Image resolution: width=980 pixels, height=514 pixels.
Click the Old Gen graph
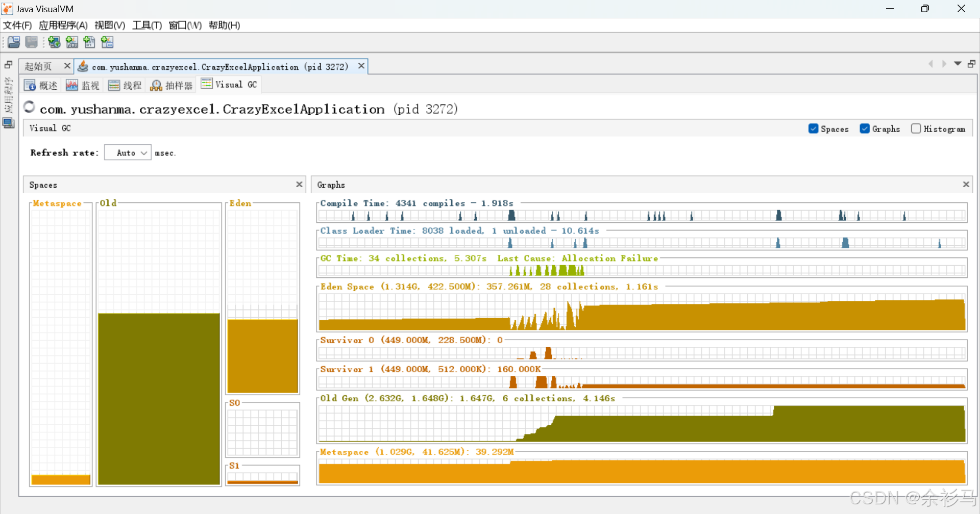pos(642,423)
